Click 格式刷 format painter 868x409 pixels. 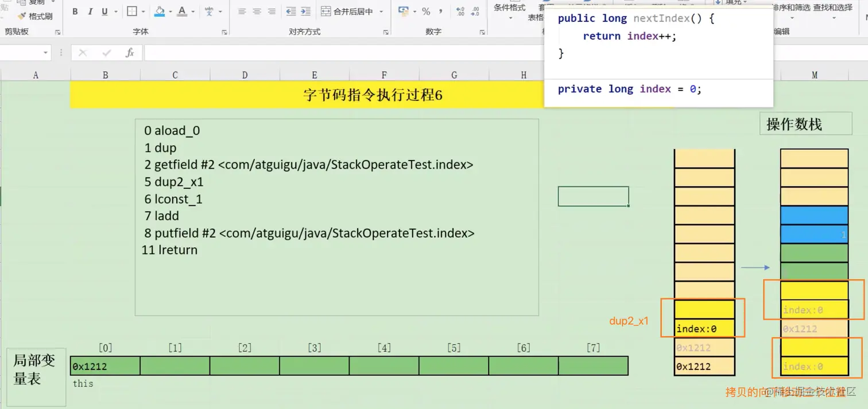point(35,16)
